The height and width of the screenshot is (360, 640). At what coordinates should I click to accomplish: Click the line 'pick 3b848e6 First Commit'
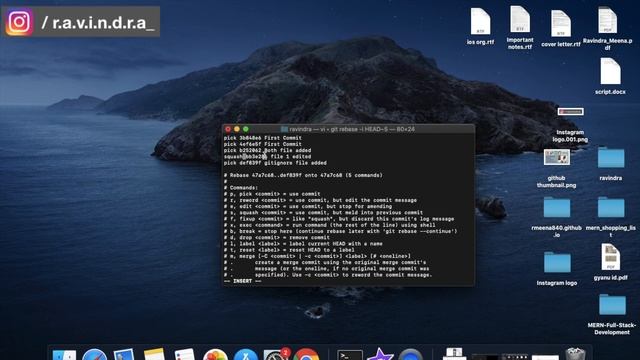pyautogui.click(x=262, y=138)
